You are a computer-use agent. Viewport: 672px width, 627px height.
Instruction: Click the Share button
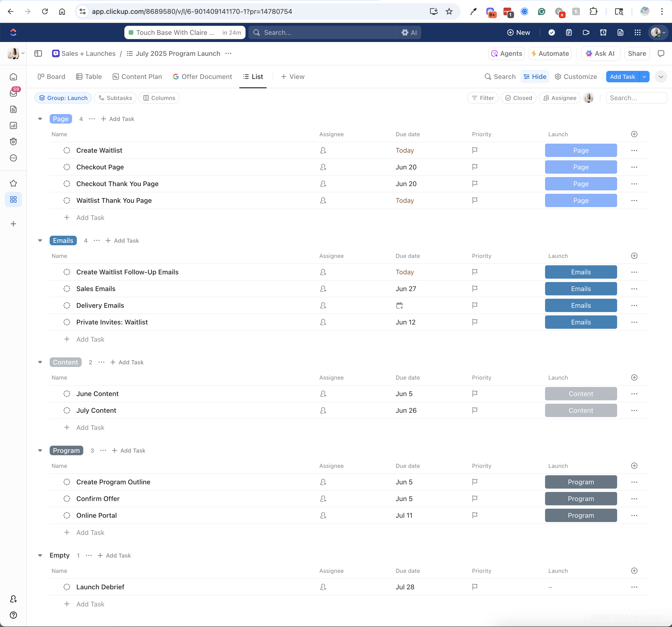tap(636, 53)
